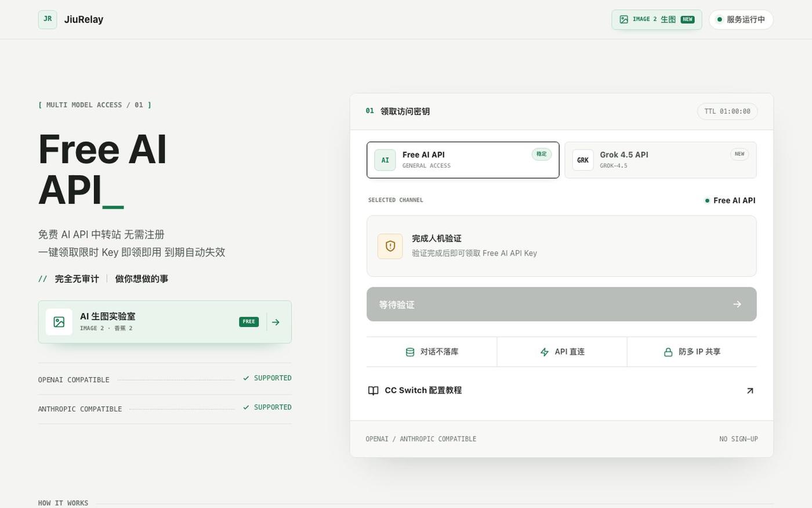Click the MULTI MODEL ACCESS / 01 tag
This screenshot has width=812, height=508.
pyautogui.click(x=95, y=105)
